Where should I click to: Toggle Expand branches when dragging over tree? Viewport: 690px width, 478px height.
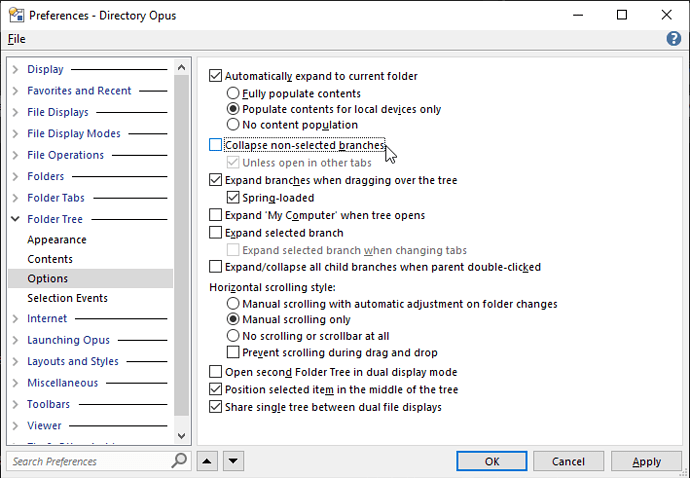(x=215, y=180)
